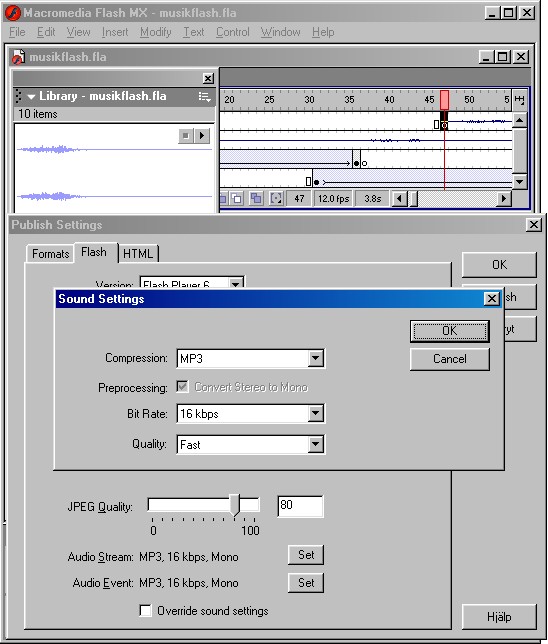The height and width of the screenshot is (644, 548).
Task: Close the Sound Settings dialog
Action: (492, 299)
